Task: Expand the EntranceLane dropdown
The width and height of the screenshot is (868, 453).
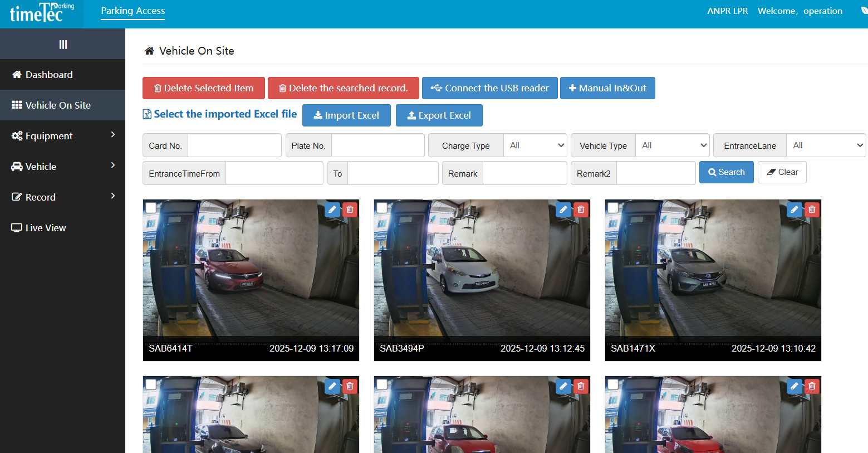Action: [826, 145]
